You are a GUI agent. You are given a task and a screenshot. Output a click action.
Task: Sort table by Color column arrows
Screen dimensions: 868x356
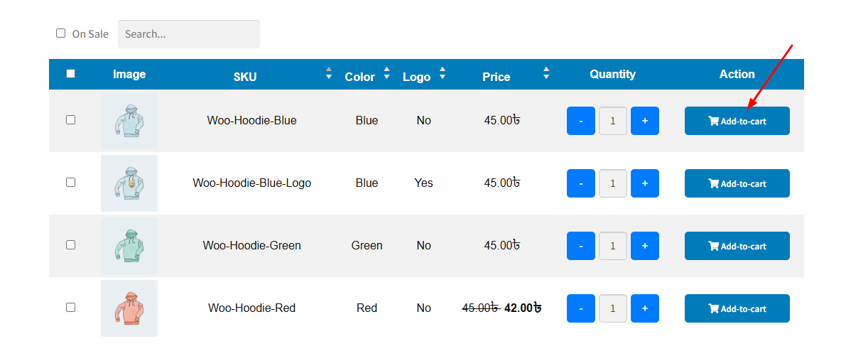click(x=386, y=73)
